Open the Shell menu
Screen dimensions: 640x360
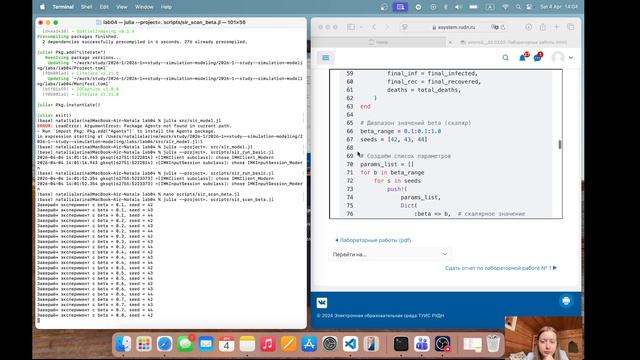pos(87,7)
